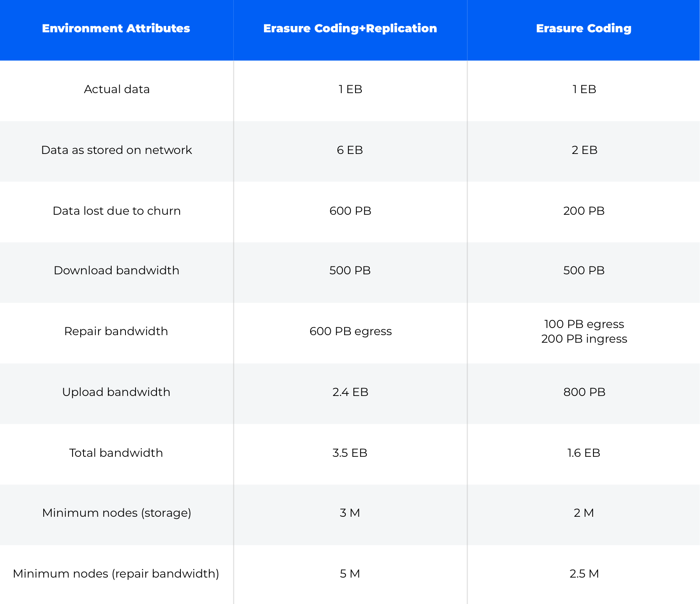Screen dimensions: 700x604
Task: Click the 2.4 EB upload cell
Action: pos(350,392)
